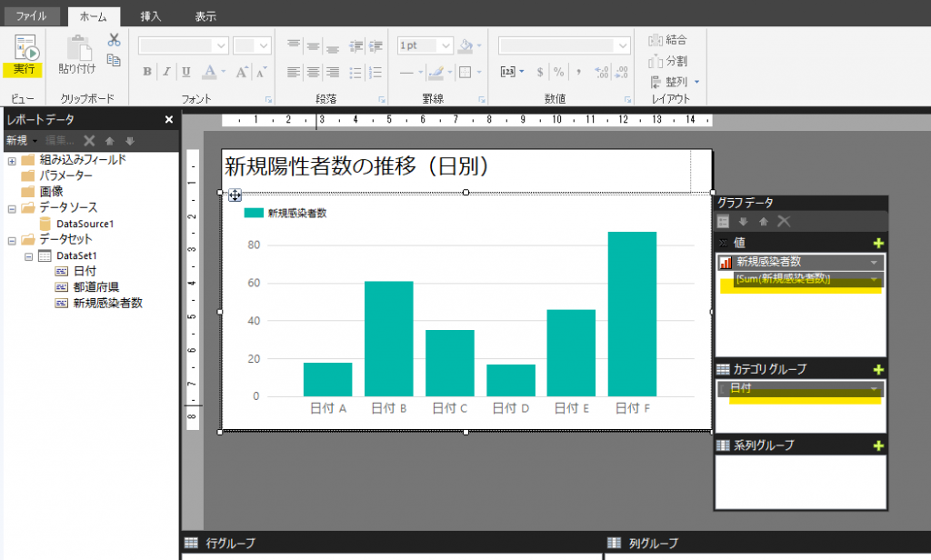This screenshot has height=560, width=931.
Task: Expand the 組み込みフィールド folder
Action: coord(12,161)
